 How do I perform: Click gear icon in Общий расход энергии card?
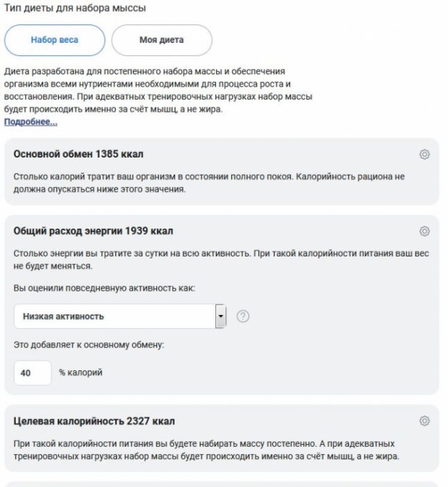(424, 231)
